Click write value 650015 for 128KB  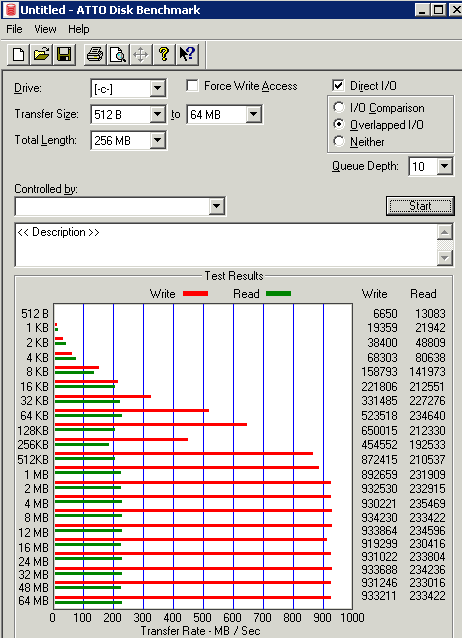(x=379, y=430)
